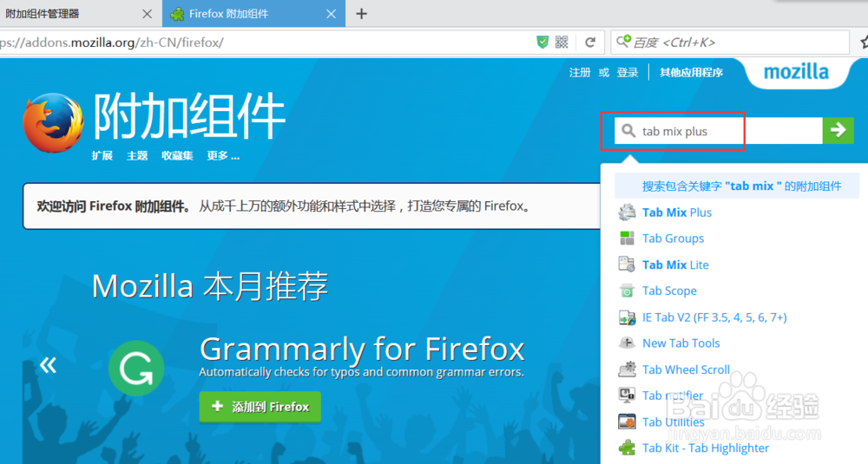Click the mozilla logo tab
Viewport: 868px width, 464px height.
pos(796,72)
